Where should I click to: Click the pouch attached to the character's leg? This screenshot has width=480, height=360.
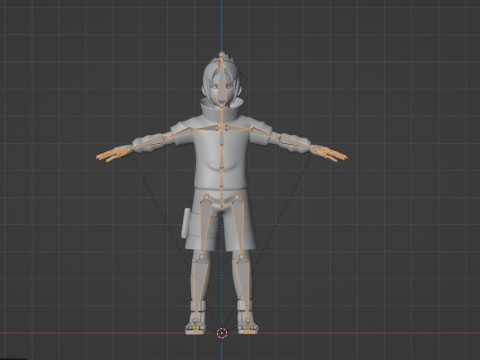pyautogui.click(x=186, y=223)
